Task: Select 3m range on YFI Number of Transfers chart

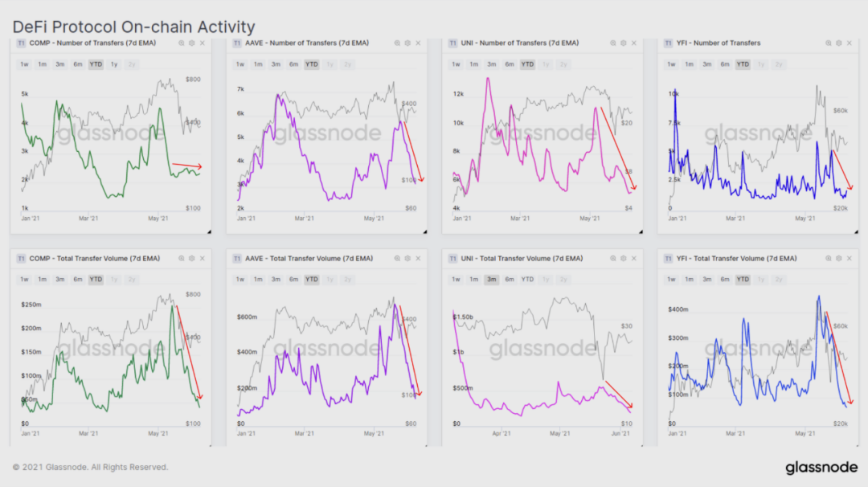Action: (707, 64)
